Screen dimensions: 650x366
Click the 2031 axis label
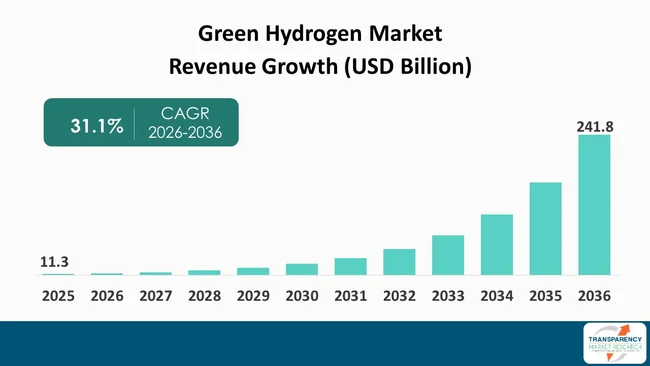pyautogui.click(x=351, y=296)
